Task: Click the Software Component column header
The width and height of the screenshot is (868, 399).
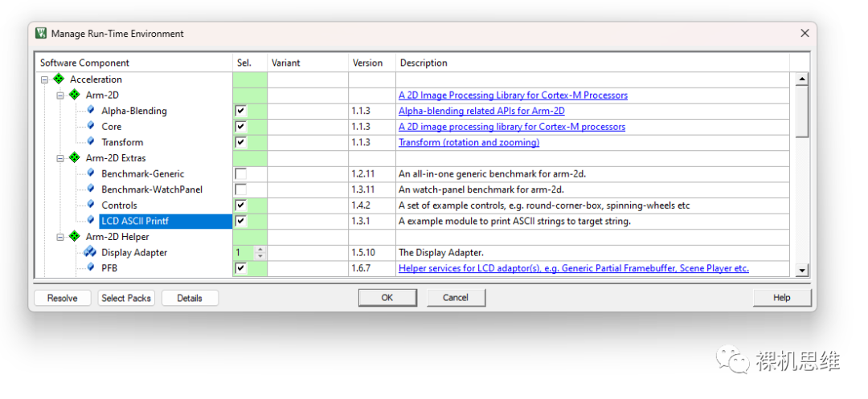Action: click(x=134, y=63)
